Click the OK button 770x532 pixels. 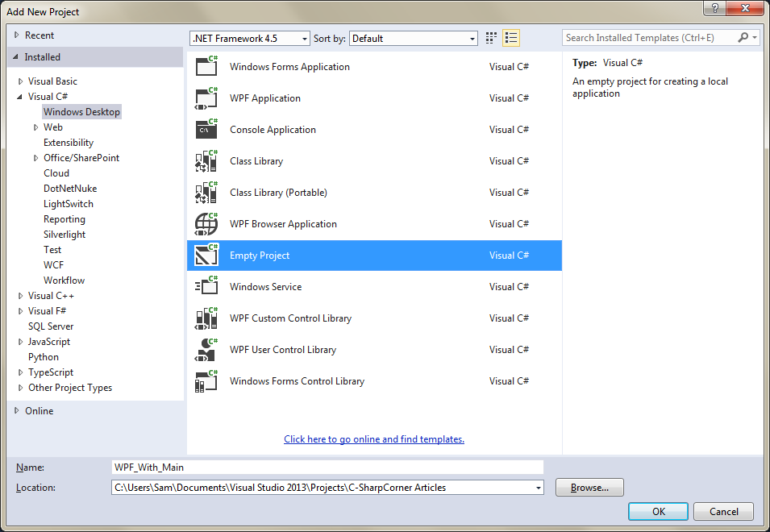pos(658,511)
